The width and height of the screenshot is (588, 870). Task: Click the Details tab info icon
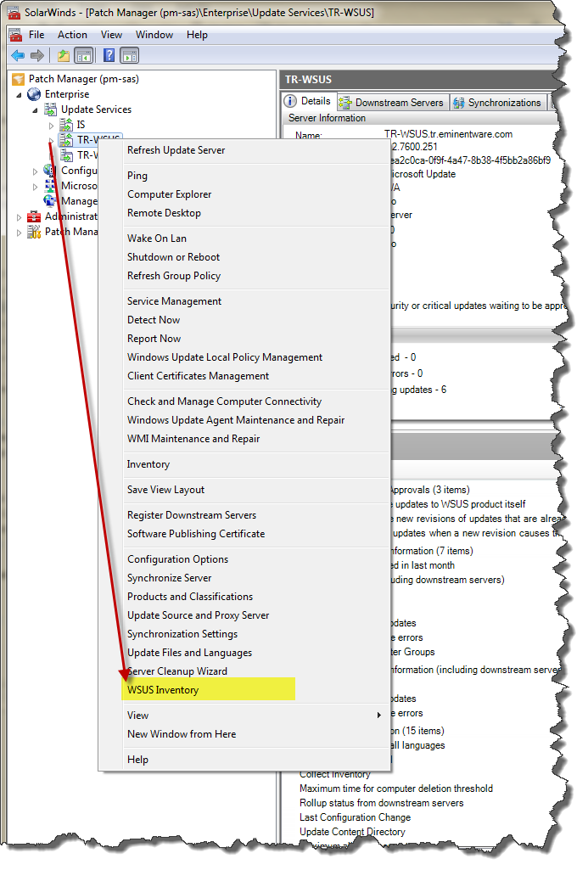[x=290, y=102]
